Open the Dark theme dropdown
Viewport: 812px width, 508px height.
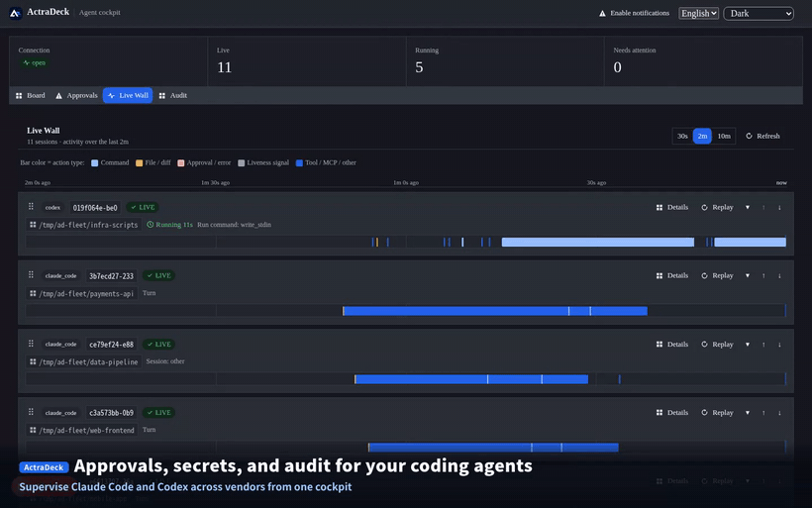click(759, 14)
